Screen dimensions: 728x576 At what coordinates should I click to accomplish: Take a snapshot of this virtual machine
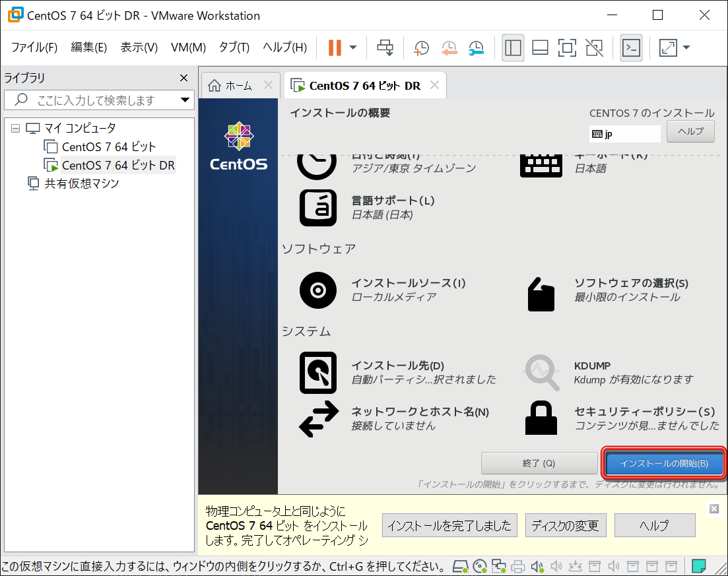421,48
